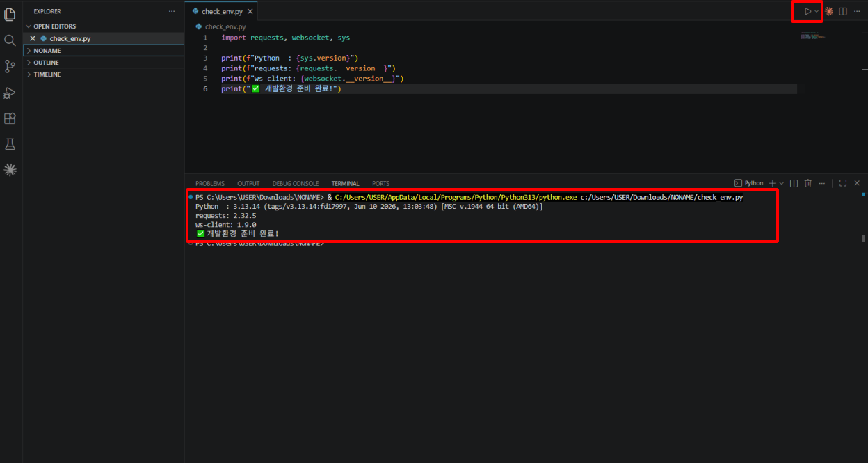Close the bottom panel
The height and width of the screenshot is (463, 868).
point(857,183)
